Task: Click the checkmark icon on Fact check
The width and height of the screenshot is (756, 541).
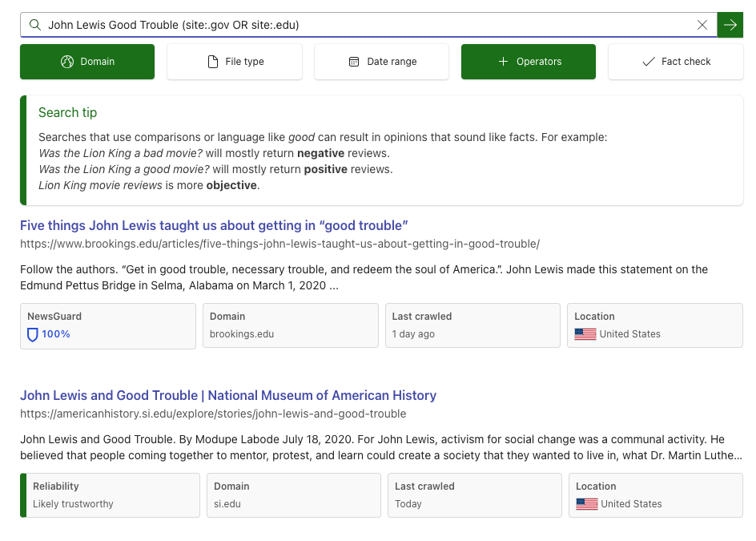Action: 647,61
